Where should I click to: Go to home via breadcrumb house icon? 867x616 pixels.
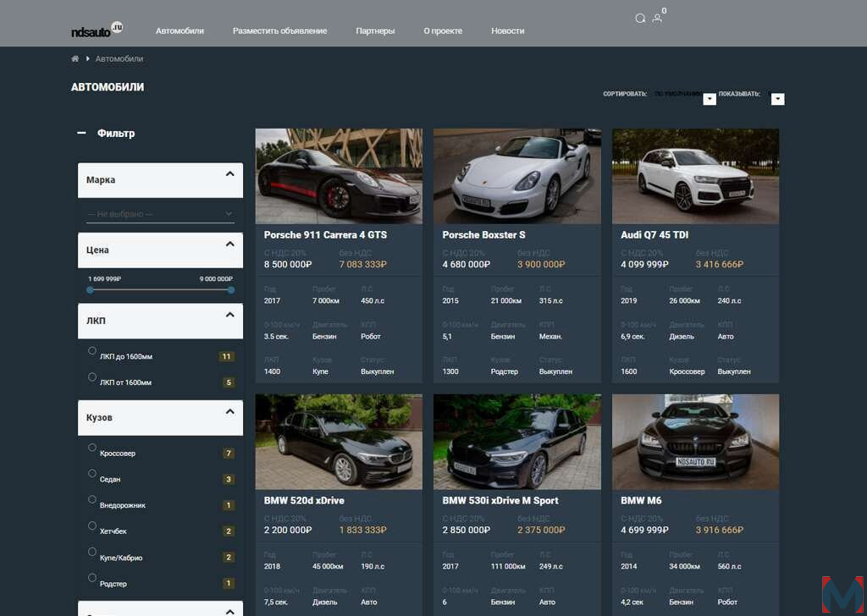75,58
